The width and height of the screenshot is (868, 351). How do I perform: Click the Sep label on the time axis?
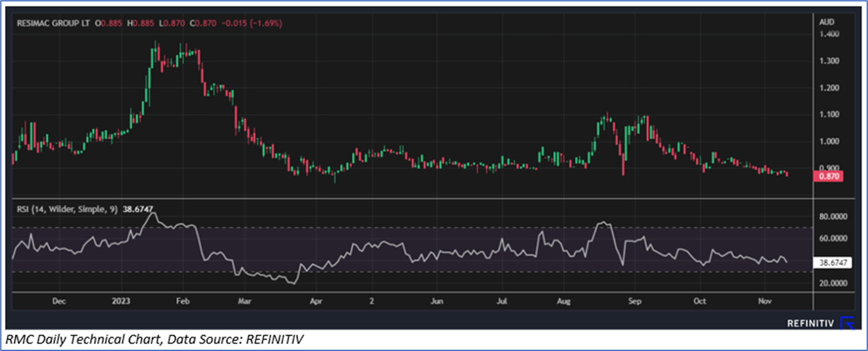[635, 300]
